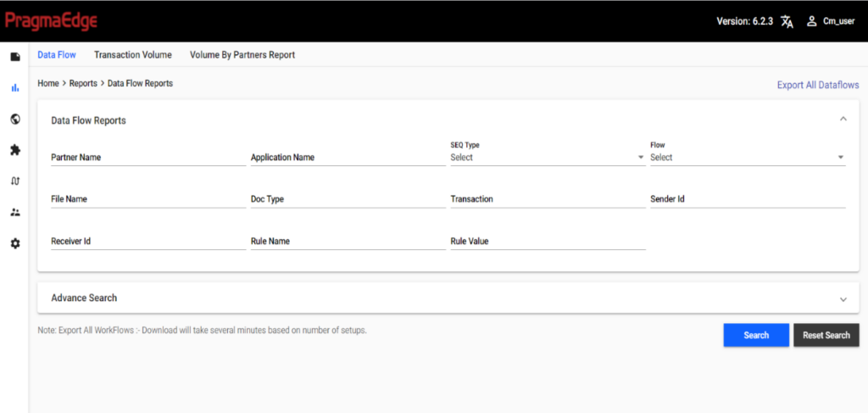
Task: Focus the Doc Type field
Action: click(x=348, y=199)
